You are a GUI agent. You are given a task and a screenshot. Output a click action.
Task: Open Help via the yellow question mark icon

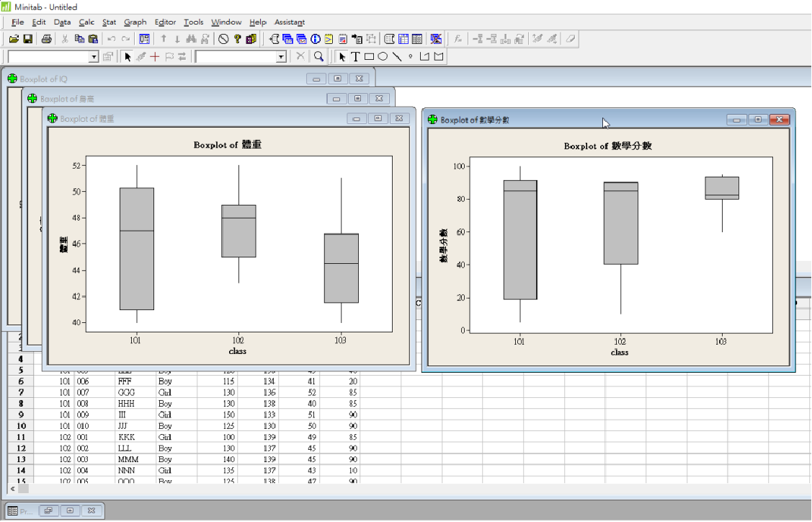237,39
